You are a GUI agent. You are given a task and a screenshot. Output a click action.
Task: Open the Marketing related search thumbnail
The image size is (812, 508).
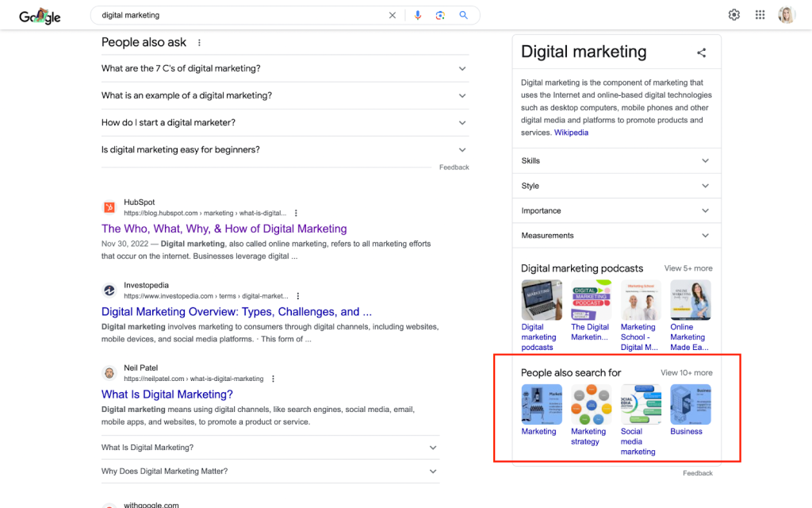542,404
